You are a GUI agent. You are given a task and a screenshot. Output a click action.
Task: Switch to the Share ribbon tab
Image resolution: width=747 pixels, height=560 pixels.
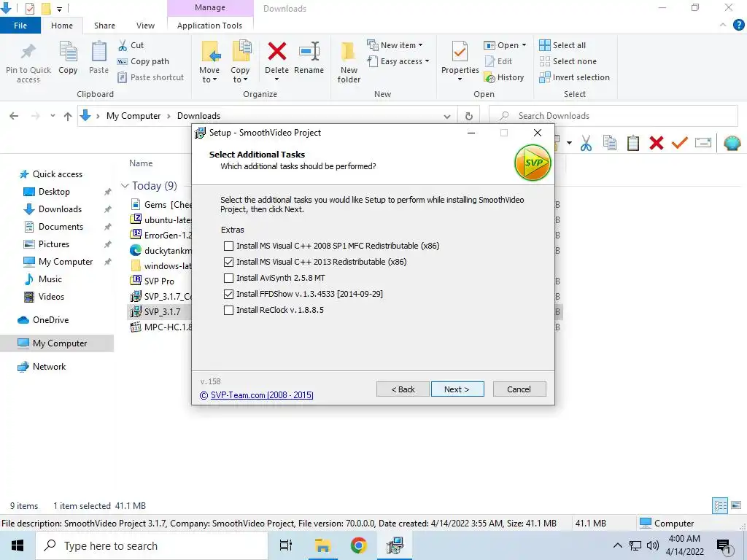(x=104, y=26)
